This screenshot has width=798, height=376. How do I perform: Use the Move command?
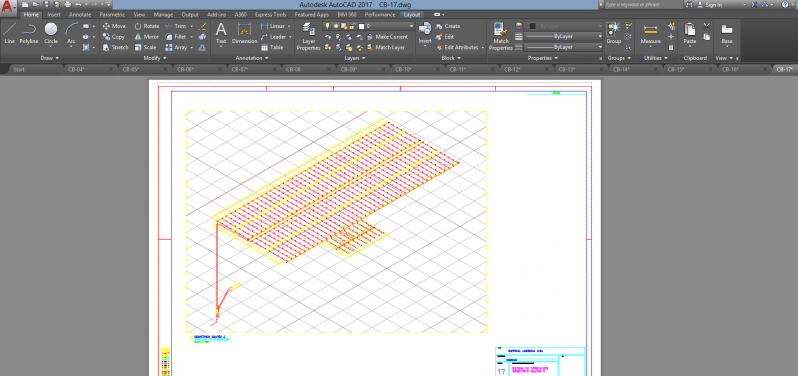114,26
